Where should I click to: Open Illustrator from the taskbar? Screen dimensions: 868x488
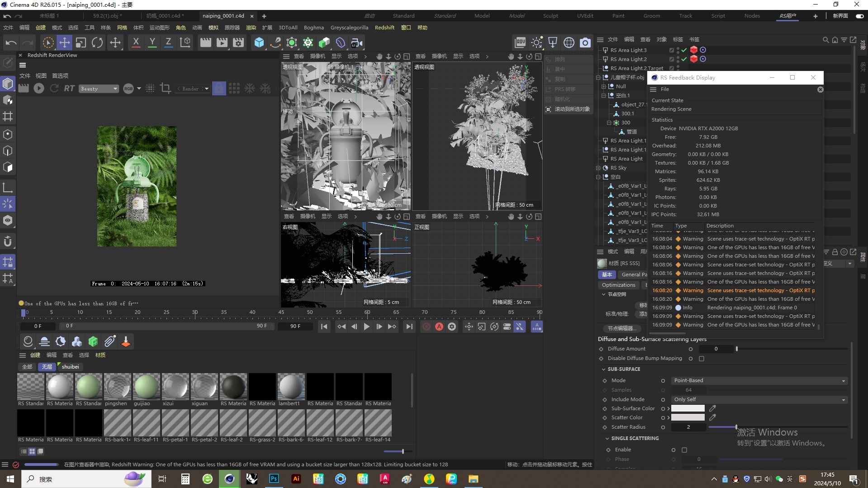click(296, 479)
